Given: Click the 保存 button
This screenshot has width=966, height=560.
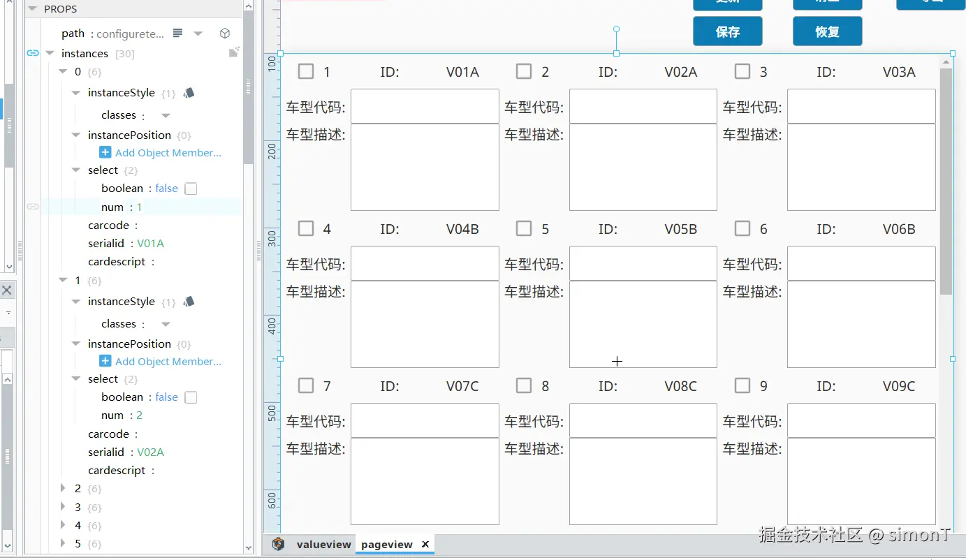Looking at the screenshot, I should point(728,31).
